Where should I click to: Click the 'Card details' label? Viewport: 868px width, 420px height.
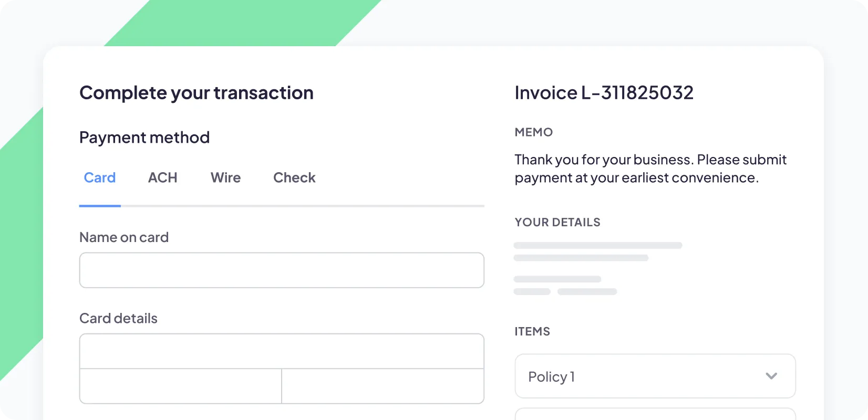point(118,318)
